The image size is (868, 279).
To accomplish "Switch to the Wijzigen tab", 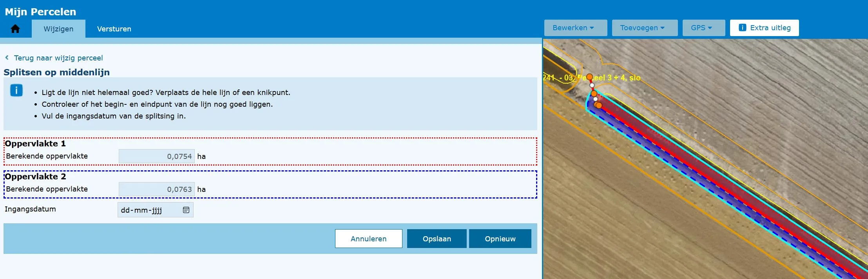I will click(58, 29).
